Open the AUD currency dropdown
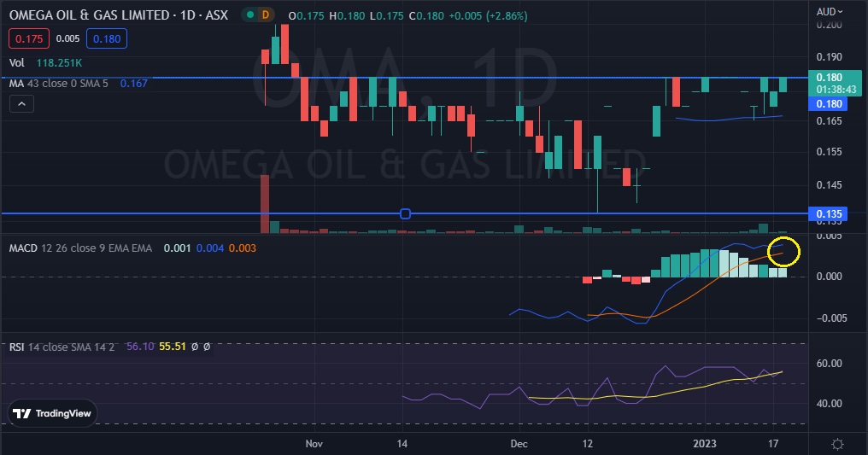Image resolution: width=868 pixels, height=455 pixels. click(x=829, y=12)
